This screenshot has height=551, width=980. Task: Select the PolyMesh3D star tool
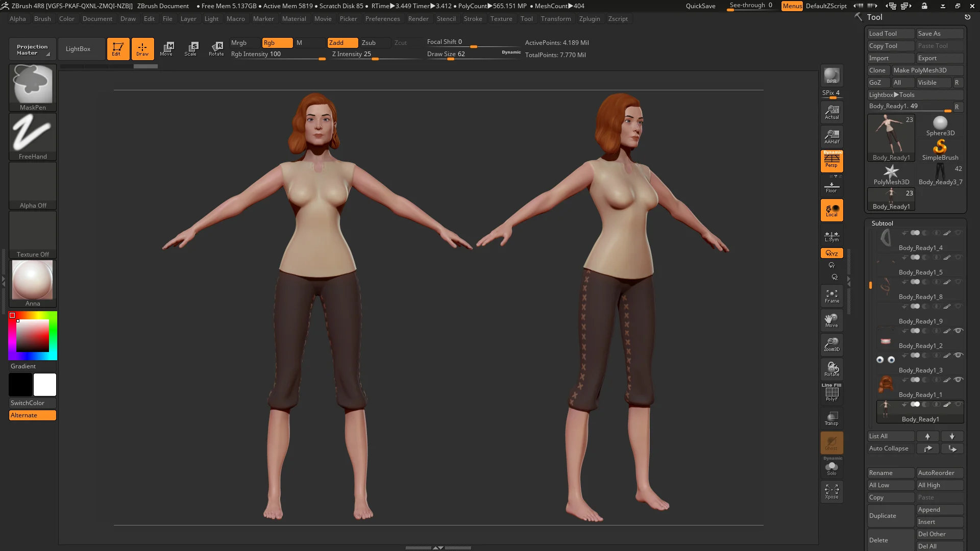tap(891, 174)
